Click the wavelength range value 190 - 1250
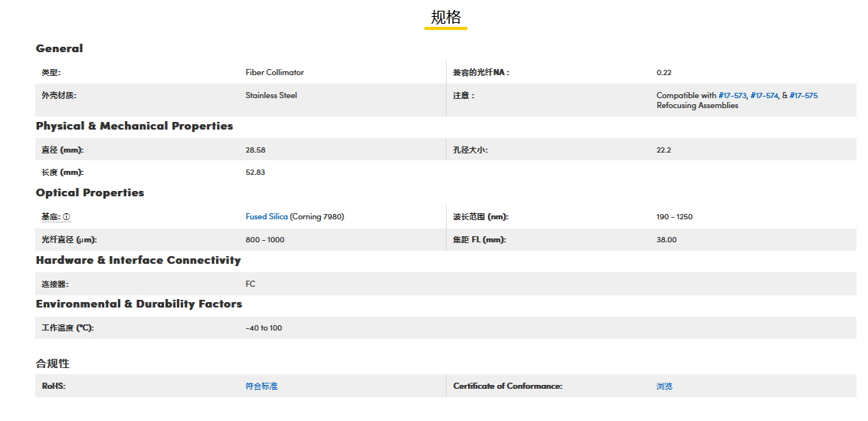 coord(674,217)
